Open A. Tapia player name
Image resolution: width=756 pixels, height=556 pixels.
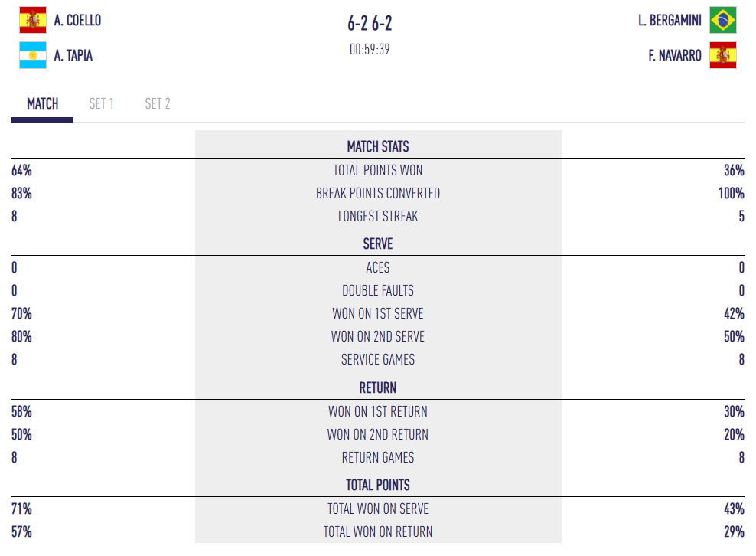[x=73, y=56]
